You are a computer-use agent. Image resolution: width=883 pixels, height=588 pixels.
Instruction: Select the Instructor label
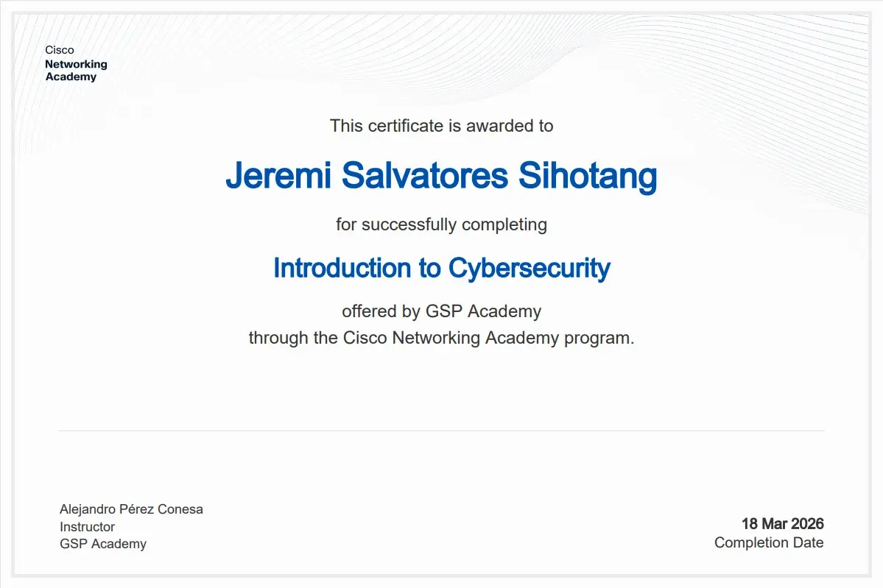(86, 527)
